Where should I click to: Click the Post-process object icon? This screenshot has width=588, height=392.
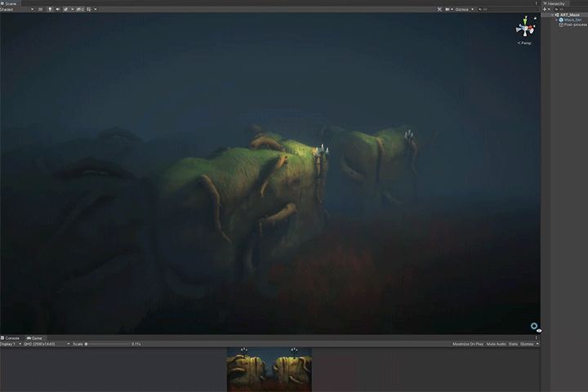pos(561,24)
